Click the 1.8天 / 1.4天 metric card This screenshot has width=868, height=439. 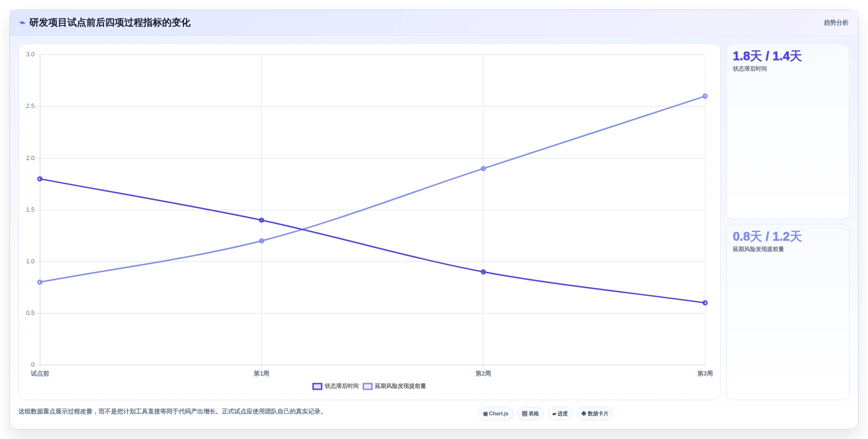point(787,132)
